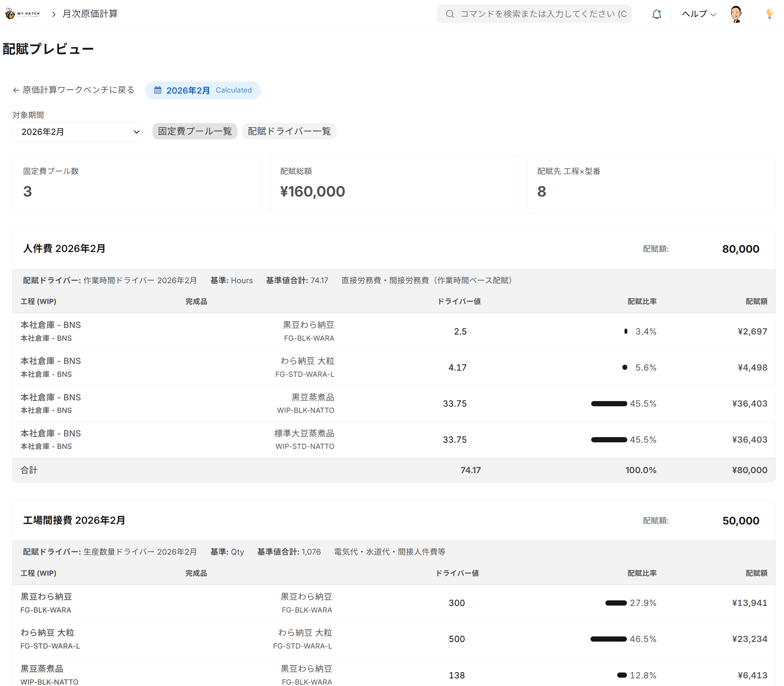Image resolution: width=784 pixels, height=686 pixels.
Task: Click the yellow lightbulb icon
Action: (x=769, y=14)
